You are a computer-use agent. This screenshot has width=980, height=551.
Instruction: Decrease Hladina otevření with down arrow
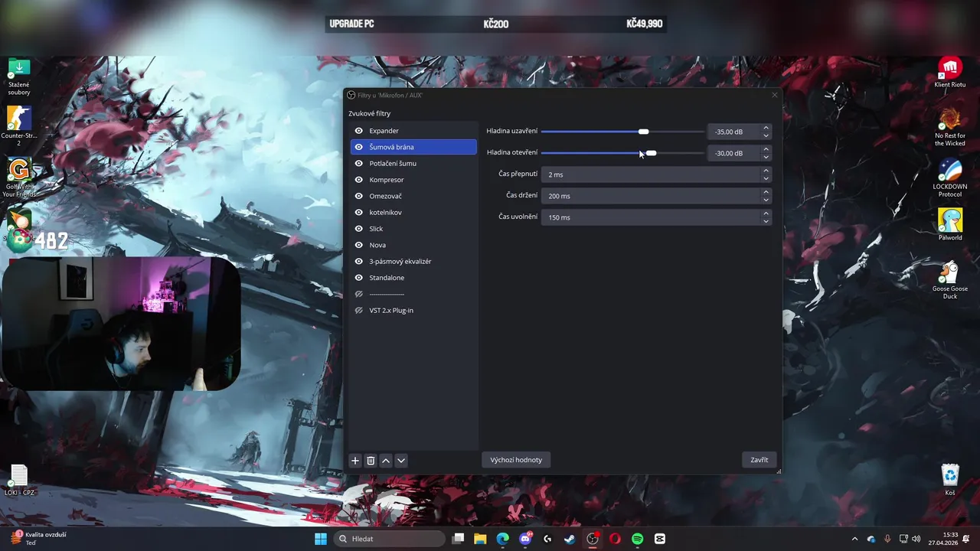click(766, 157)
